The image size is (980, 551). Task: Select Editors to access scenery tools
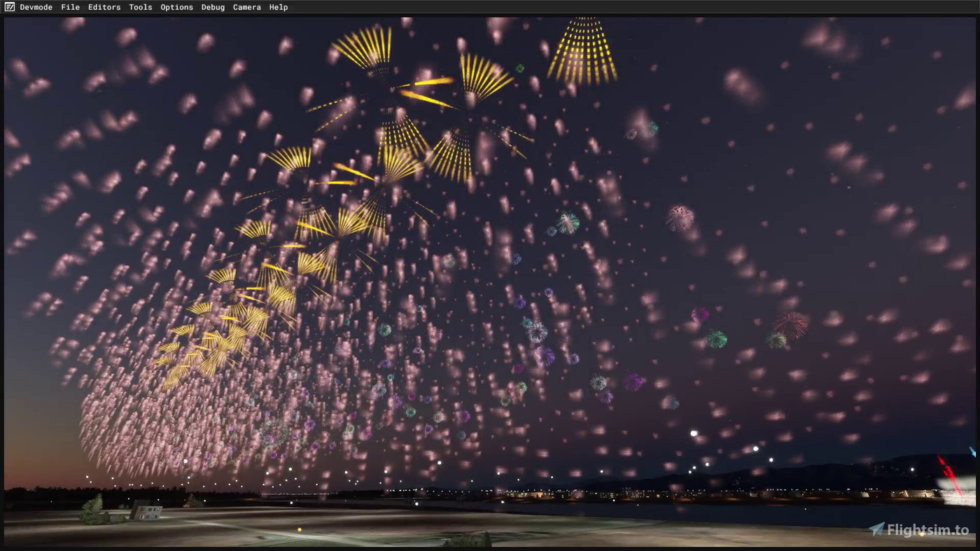[x=104, y=7]
